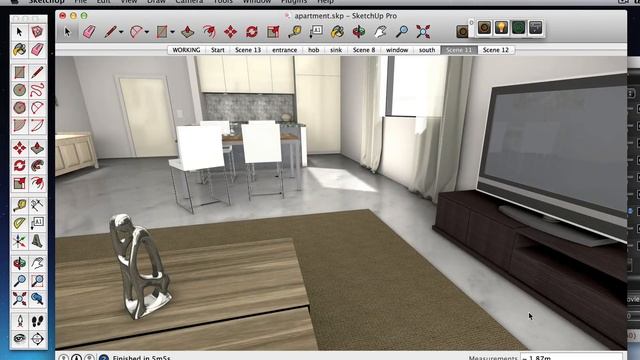Choose the Axes tool in left palette
Viewport: 640px width, 360px height.
coord(19,241)
